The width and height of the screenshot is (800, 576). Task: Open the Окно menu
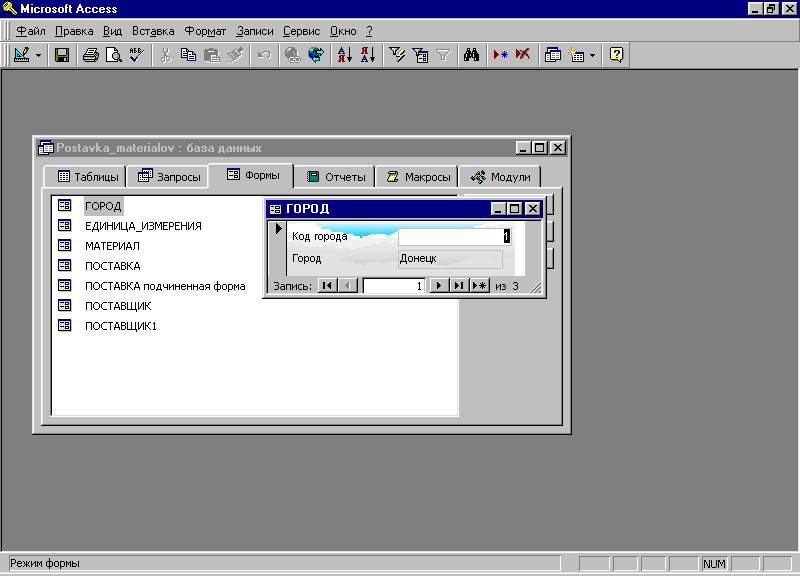click(x=343, y=31)
